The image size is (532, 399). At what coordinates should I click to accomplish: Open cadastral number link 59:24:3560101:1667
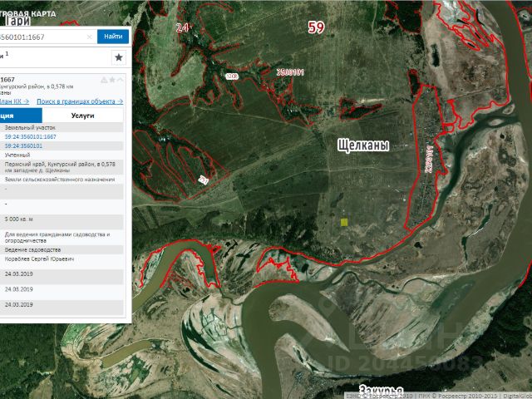[31, 136]
